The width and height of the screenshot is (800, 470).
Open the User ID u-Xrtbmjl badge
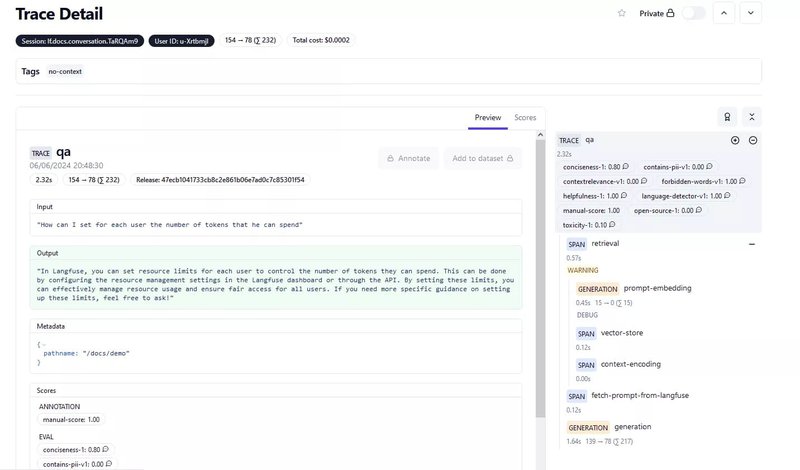[x=181, y=40]
